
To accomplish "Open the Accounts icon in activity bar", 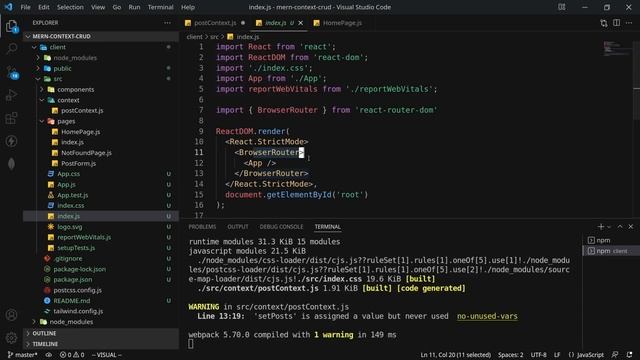I will pyautogui.click(x=11, y=315).
